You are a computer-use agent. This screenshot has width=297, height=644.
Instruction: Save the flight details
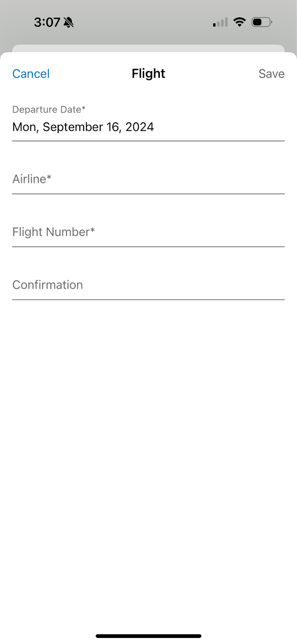[271, 74]
